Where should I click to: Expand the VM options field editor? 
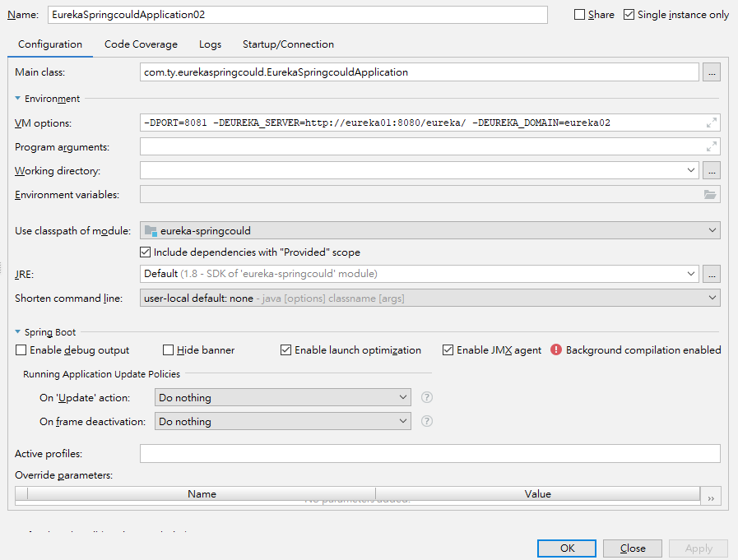(x=712, y=123)
